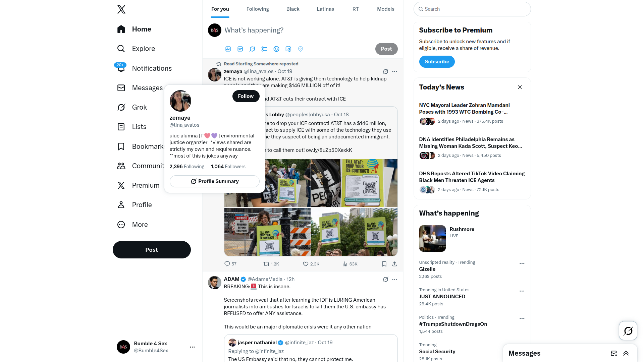The height and width of the screenshot is (362, 644).
Task: Focus the Search input field
Action: (x=472, y=9)
